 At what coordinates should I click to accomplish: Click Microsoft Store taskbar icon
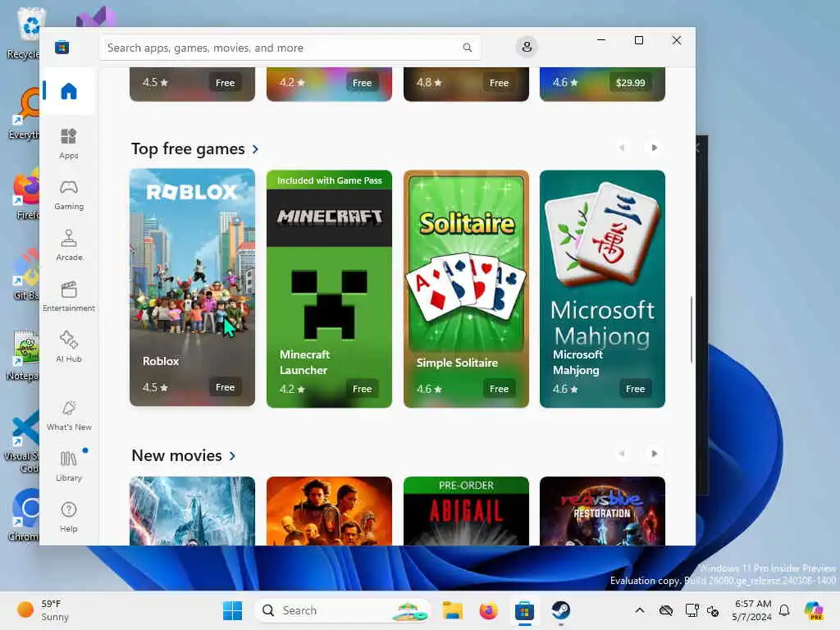click(x=524, y=610)
